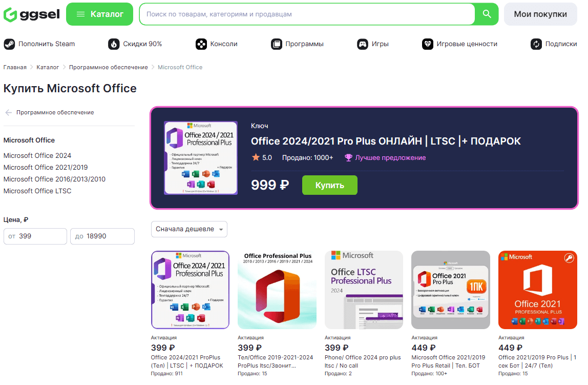Select Microsoft Office LTSC category

pos(37,191)
